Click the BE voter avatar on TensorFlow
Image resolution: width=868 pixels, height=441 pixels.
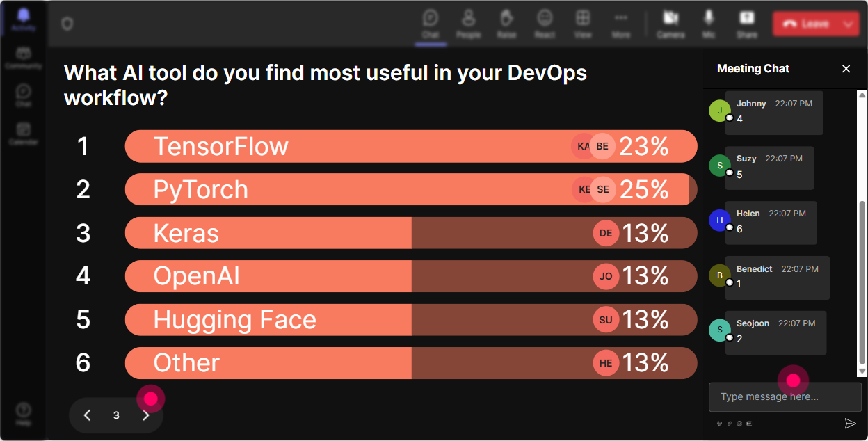tap(602, 146)
